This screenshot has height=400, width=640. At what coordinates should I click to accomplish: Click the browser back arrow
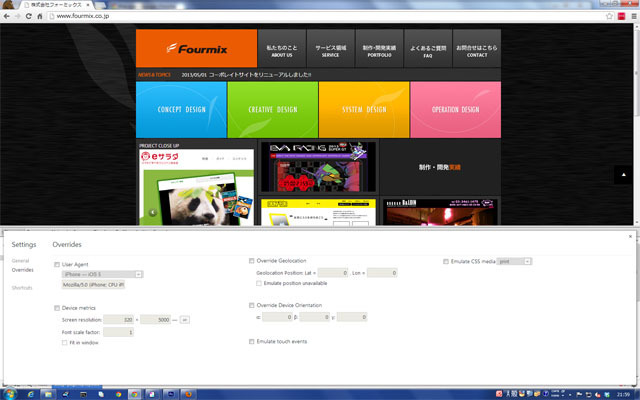coord(7,16)
